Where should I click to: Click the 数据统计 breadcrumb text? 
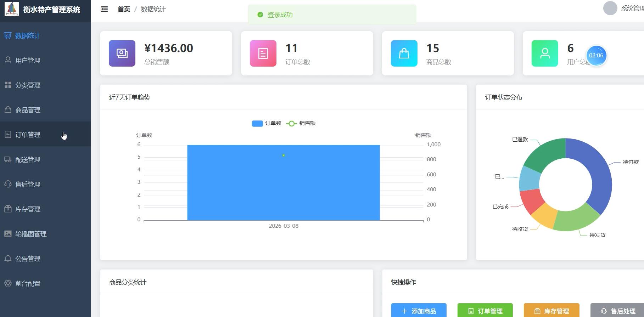point(153,9)
